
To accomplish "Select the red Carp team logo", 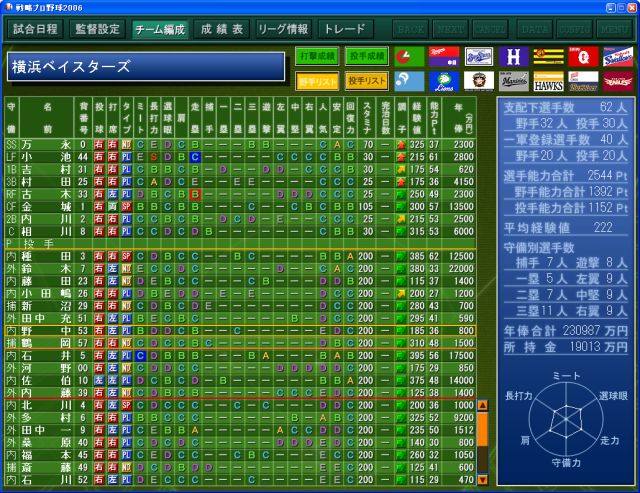I will click(583, 56).
